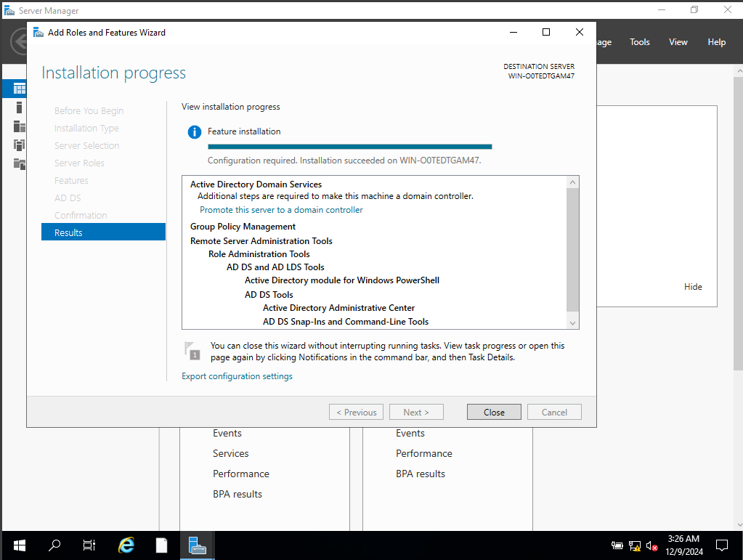Open the View menu in Server Manager
The height and width of the screenshot is (560, 743).
[x=678, y=42]
